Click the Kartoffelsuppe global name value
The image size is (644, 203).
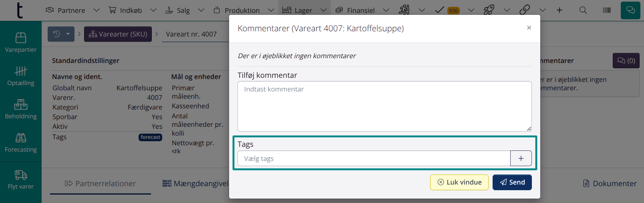[139, 88]
